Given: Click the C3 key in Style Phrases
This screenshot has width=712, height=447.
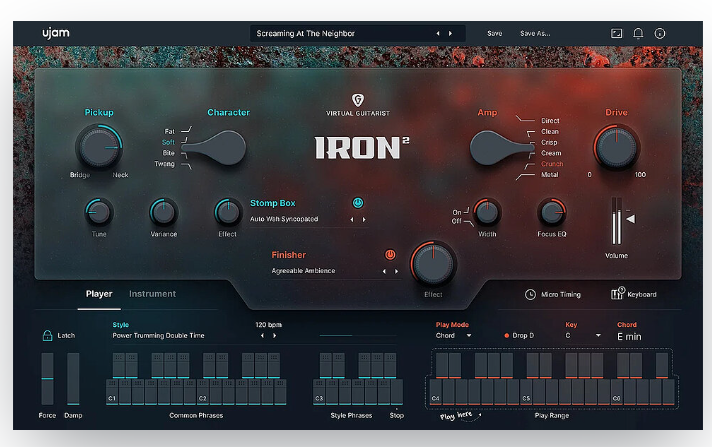Looking at the screenshot, I should pyautogui.click(x=319, y=392).
